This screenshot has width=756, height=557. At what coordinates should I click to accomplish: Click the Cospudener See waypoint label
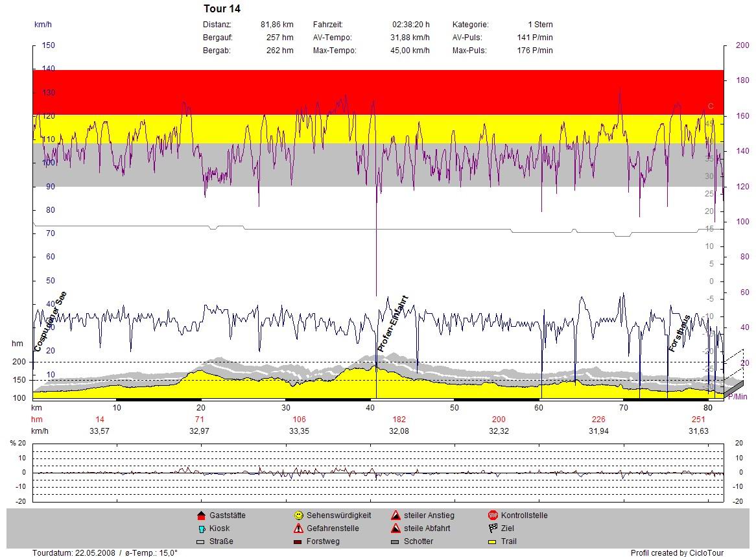click(x=51, y=322)
